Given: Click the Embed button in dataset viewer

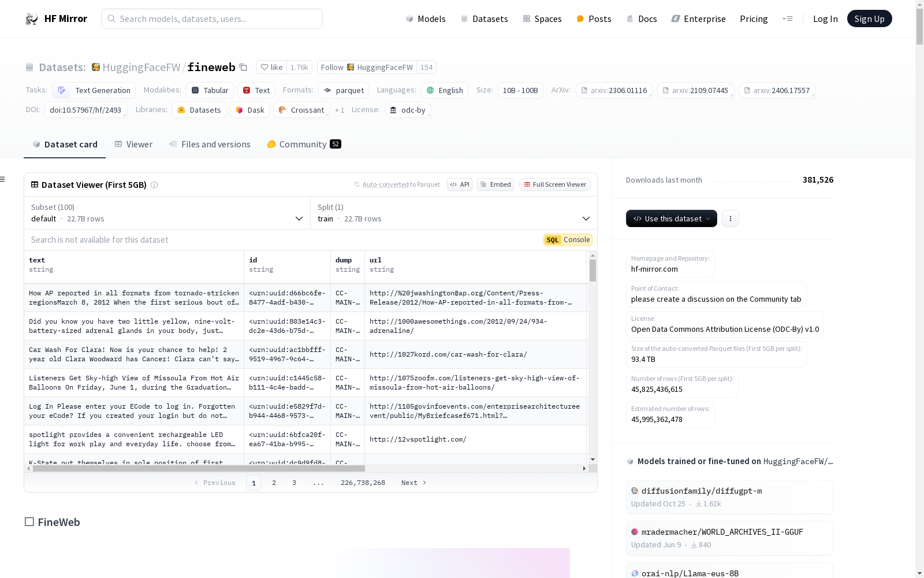Looking at the screenshot, I should (495, 185).
